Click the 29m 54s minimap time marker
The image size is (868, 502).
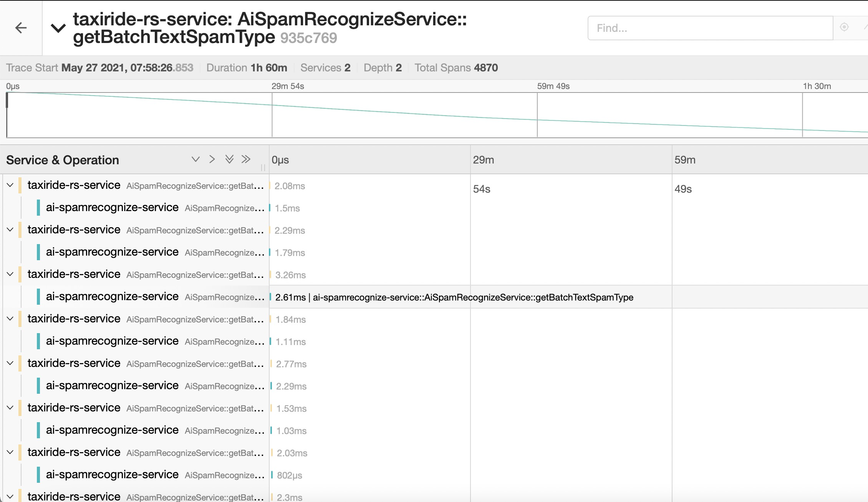(x=287, y=86)
